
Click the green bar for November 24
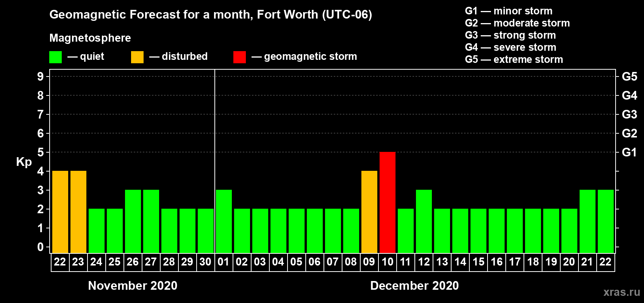pyautogui.click(x=97, y=231)
